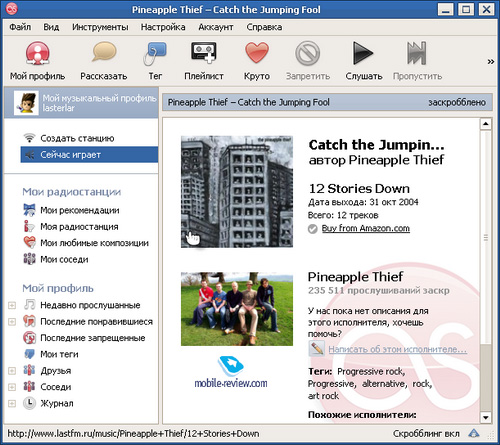
Task: Click the Написать об этом исполнителе link
Action: (397, 349)
